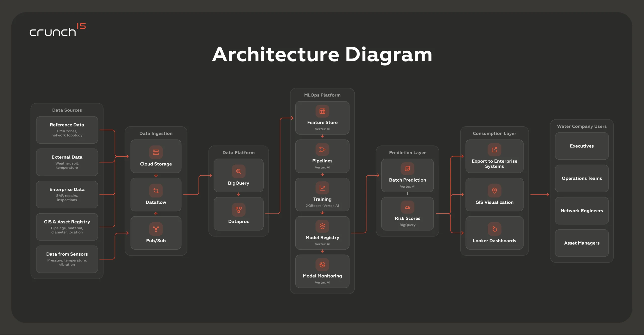
Task: Click the Model Registry label
Action: click(x=322, y=238)
